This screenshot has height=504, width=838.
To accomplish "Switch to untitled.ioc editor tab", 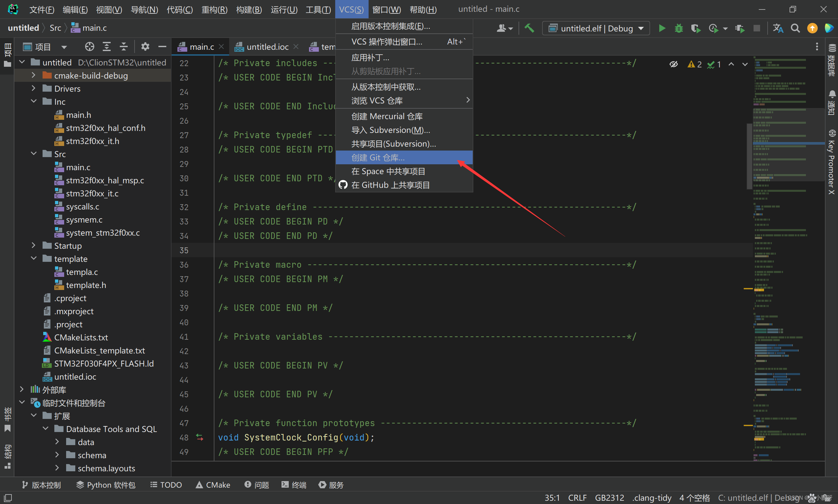I will pos(267,46).
